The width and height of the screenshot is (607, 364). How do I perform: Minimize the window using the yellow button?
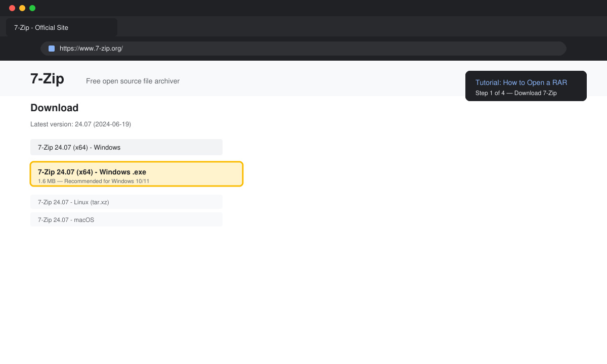coord(22,8)
